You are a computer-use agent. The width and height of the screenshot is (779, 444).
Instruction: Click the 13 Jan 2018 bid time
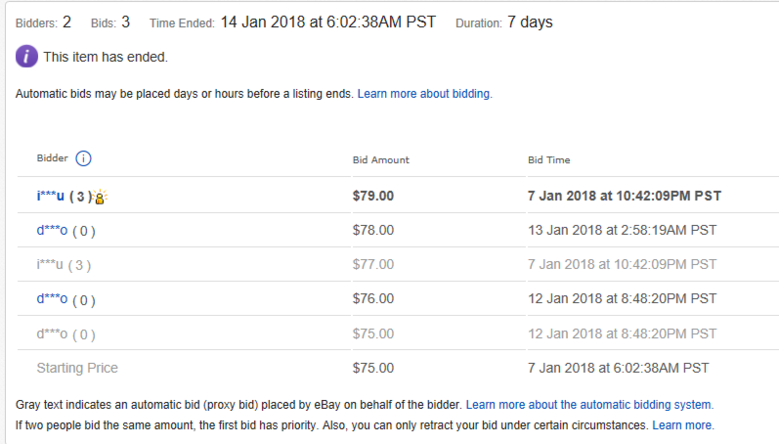tap(622, 230)
